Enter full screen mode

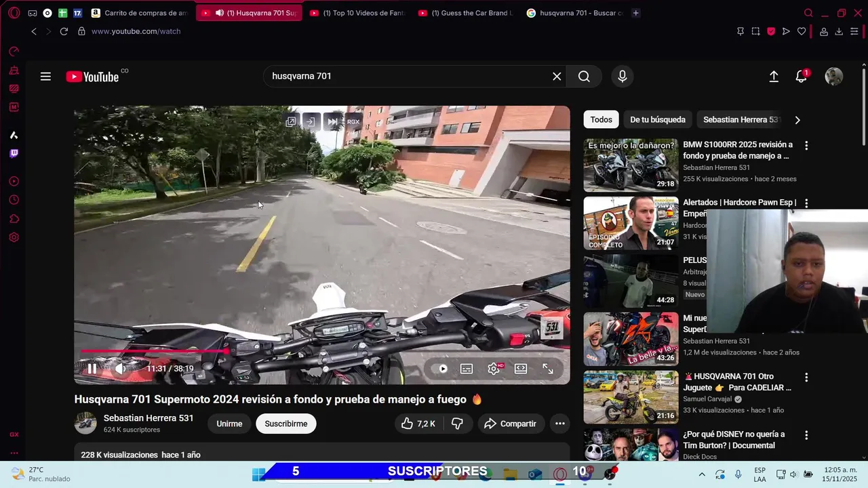coord(548,369)
